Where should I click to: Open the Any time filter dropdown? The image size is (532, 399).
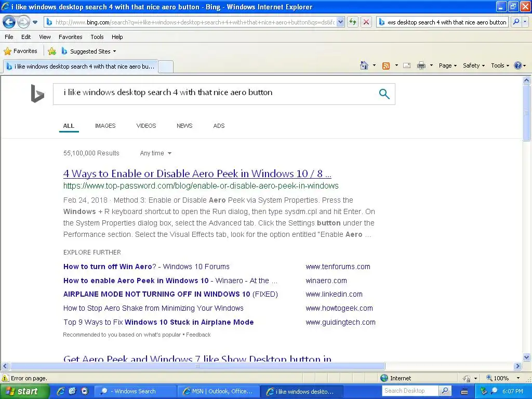click(156, 153)
